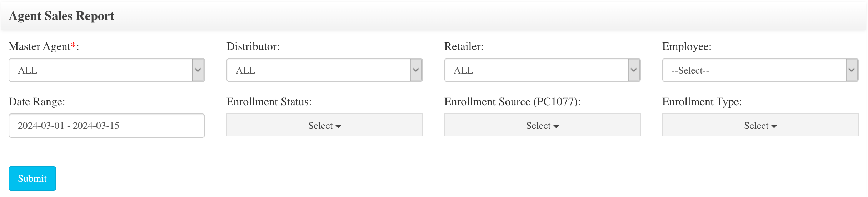
Task: Click the Master Agent chevron arrow icon
Action: pos(198,70)
